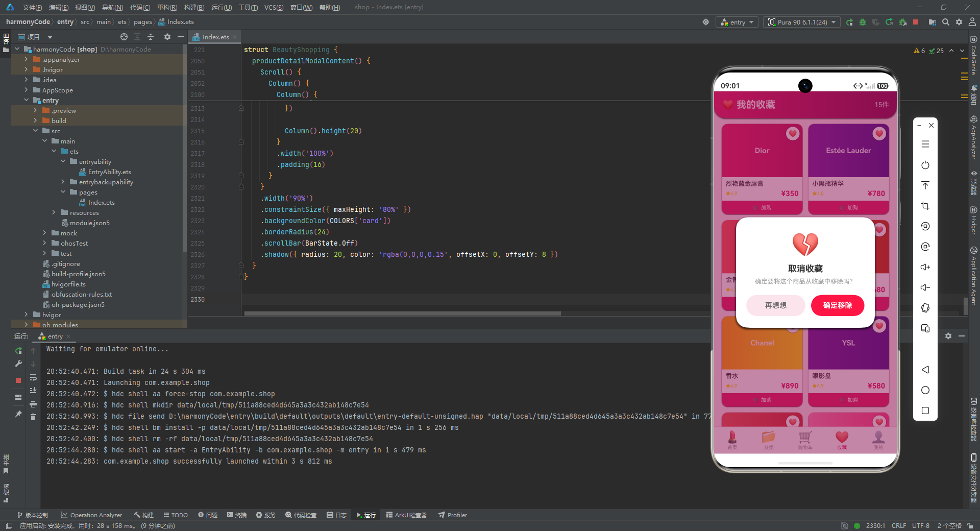The height and width of the screenshot is (531, 980).
Task: Open the 项目 view selector dropdown
Action: 35,37
